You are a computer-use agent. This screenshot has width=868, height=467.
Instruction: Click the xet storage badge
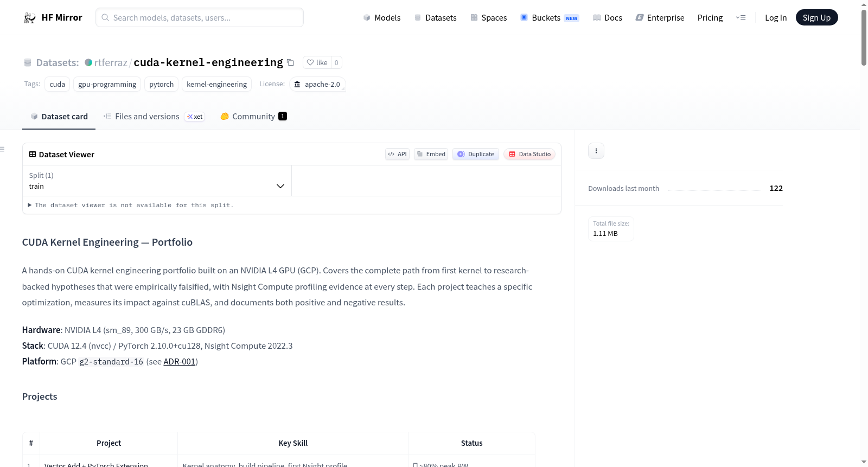(x=195, y=117)
